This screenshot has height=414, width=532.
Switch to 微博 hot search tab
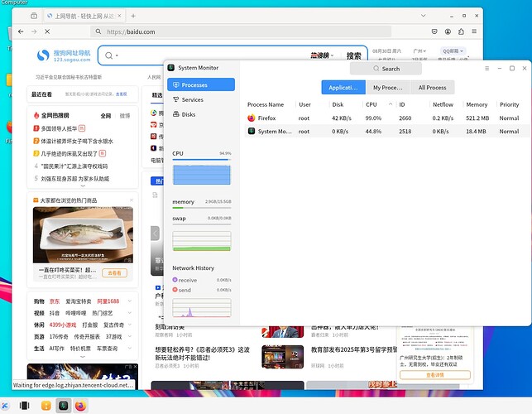tap(125, 116)
